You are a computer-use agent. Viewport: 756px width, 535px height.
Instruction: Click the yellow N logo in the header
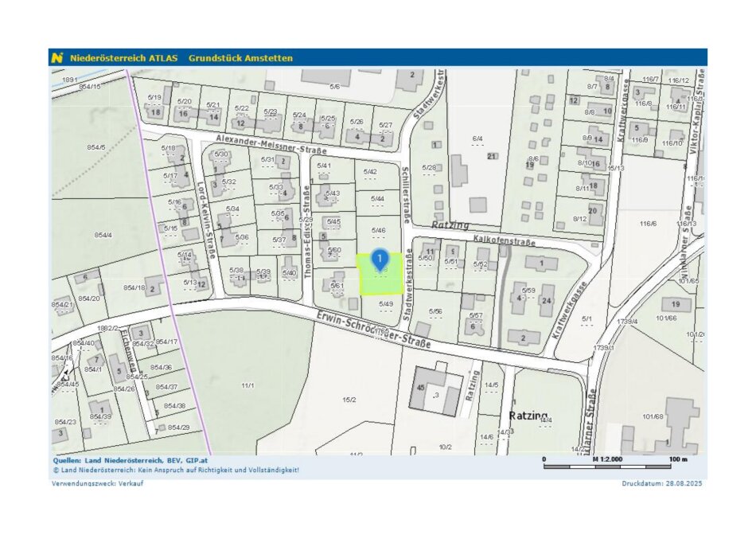click(57, 58)
